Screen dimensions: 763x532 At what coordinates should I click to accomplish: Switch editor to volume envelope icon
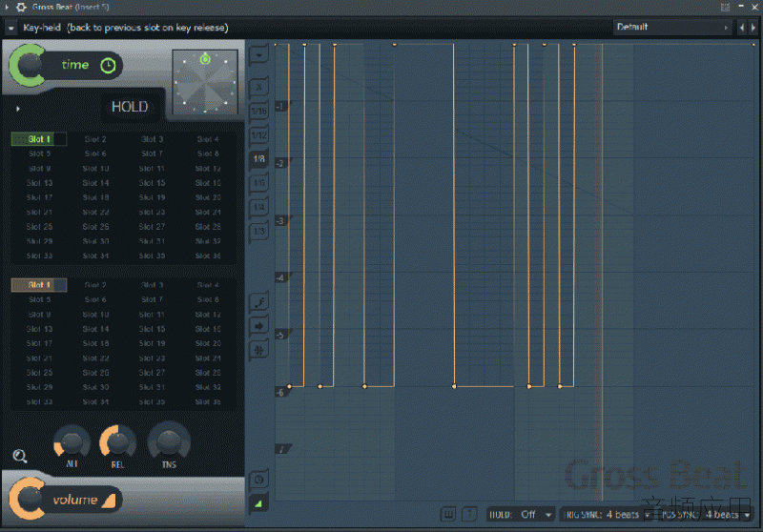(x=258, y=503)
